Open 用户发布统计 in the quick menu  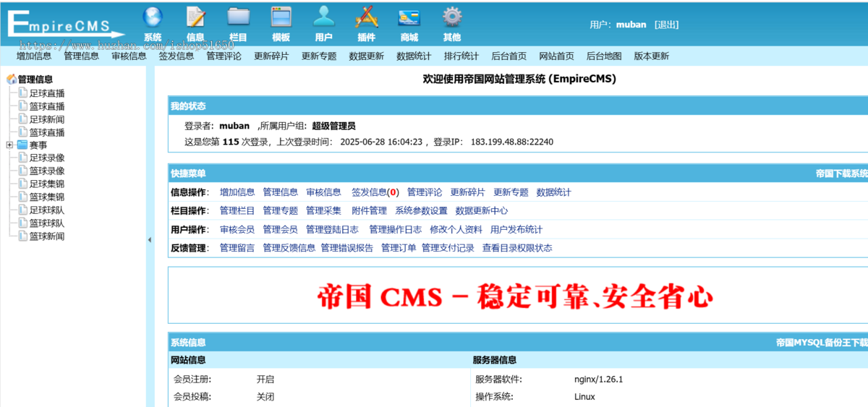pos(516,230)
